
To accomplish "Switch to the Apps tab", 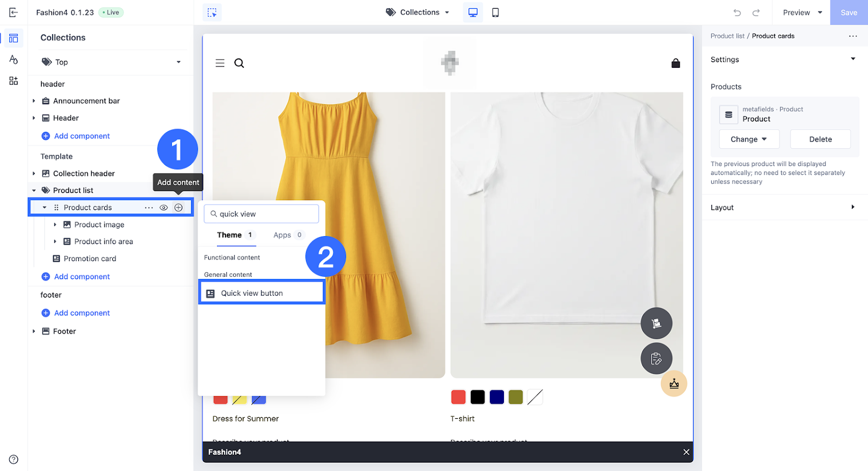I will pyautogui.click(x=282, y=235).
